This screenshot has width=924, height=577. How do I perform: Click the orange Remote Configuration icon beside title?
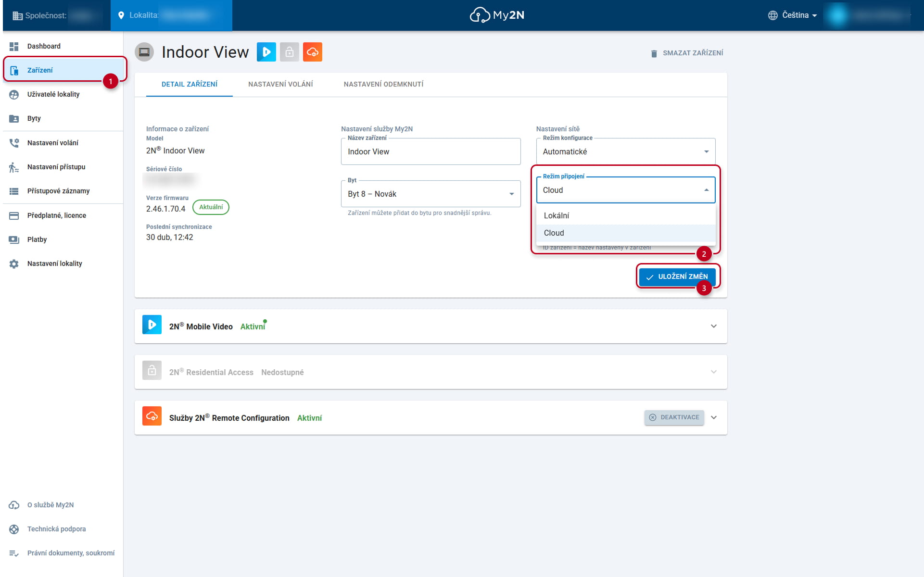point(313,52)
